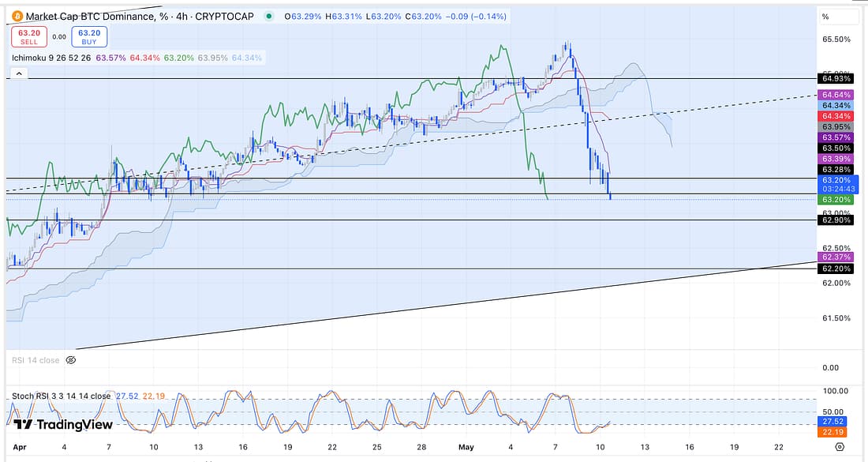
Task: Click the May marker on time axis
Action: click(465, 446)
